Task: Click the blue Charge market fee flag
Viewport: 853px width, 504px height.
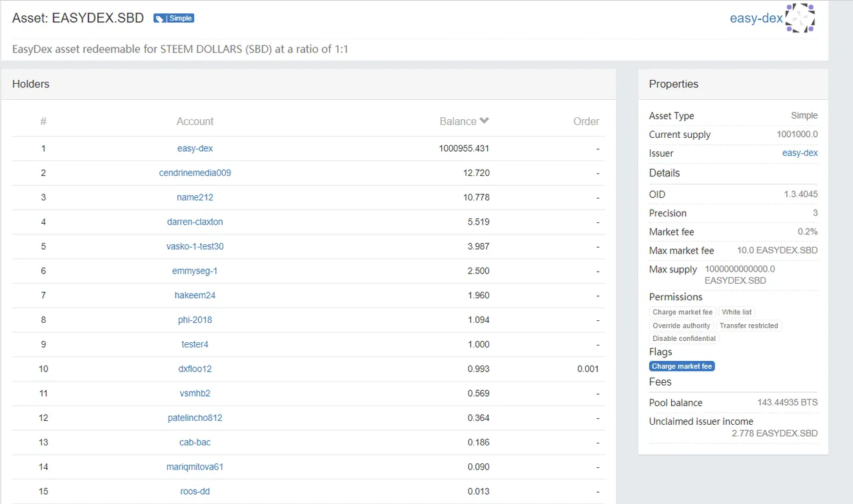Action: pos(682,366)
